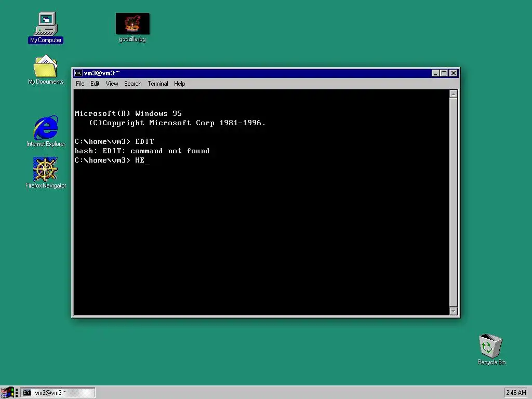
Task: Open the File menu
Action: tap(80, 84)
